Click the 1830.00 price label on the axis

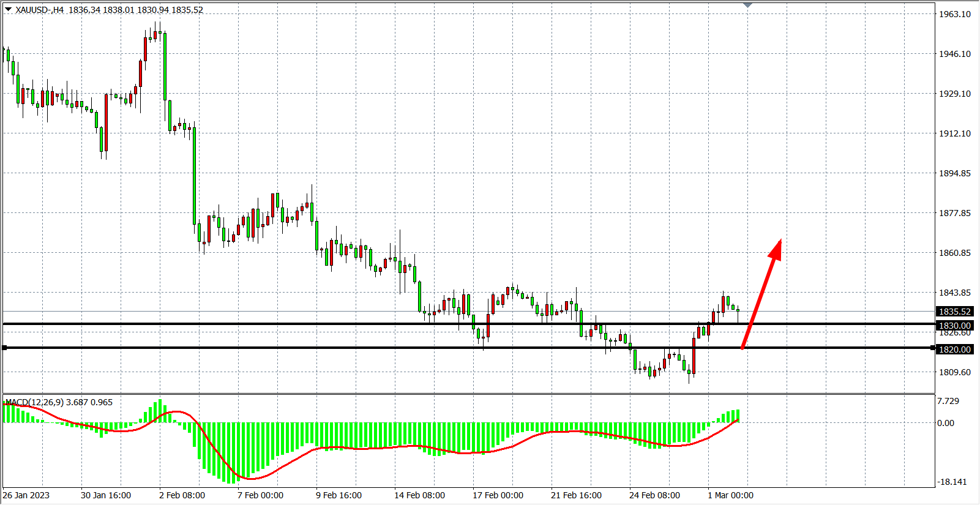[955, 326]
